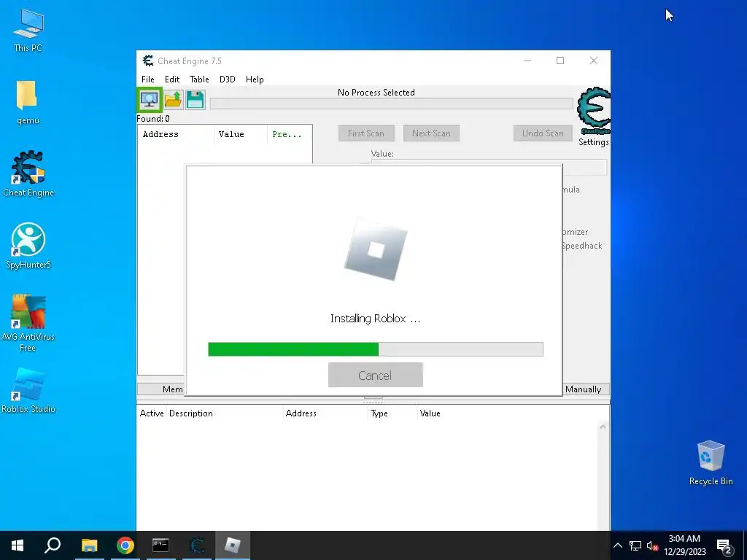Click the save floppy disk icon
Image resolution: width=747 pixels, height=560 pixels.
(195, 99)
